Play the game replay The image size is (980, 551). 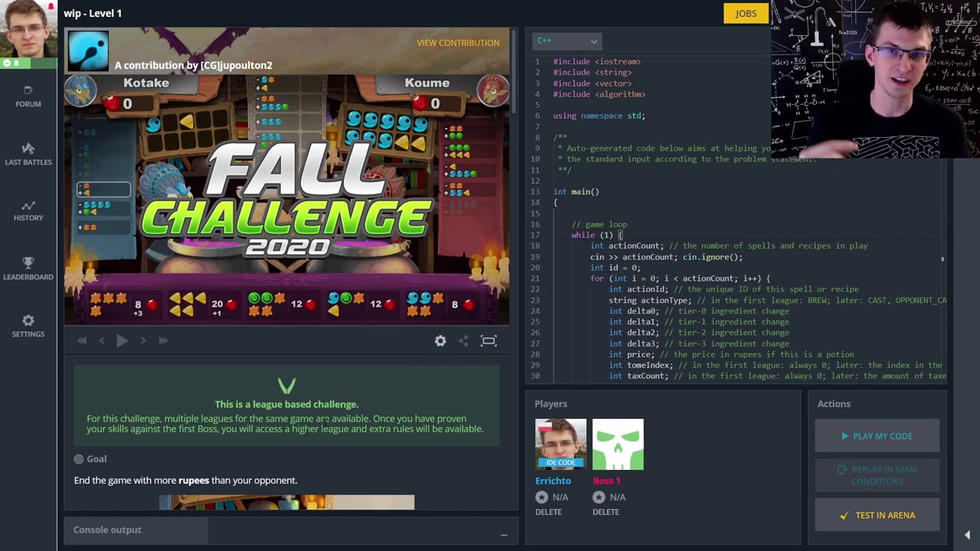pyautogui.click(x=122, y=341)
